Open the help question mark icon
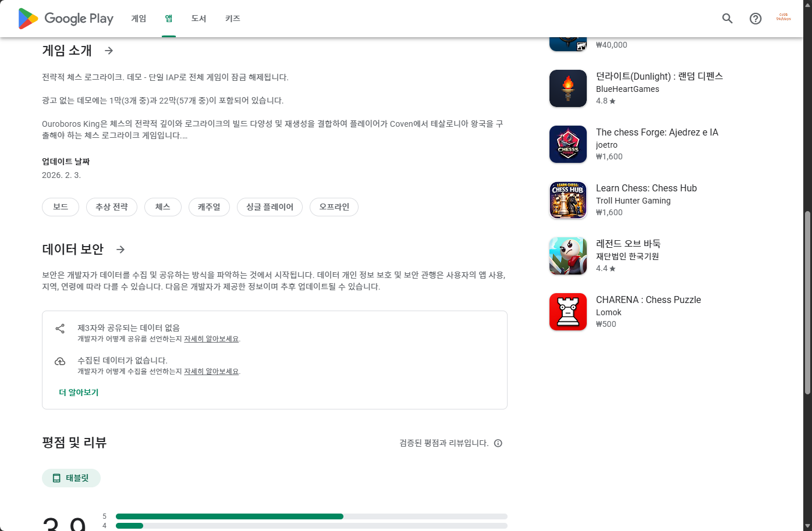812x531 pixels. 756,19
